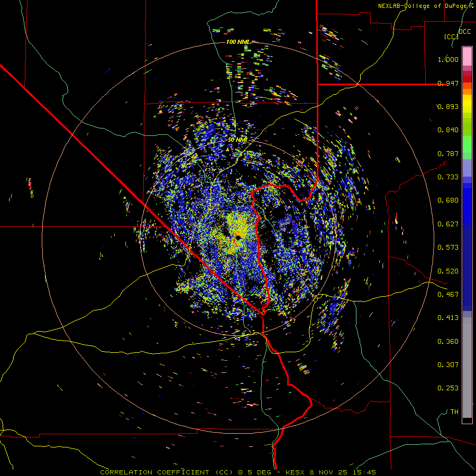Click the 0.840 scale label
476x476 pixels.
click(448, 130)
